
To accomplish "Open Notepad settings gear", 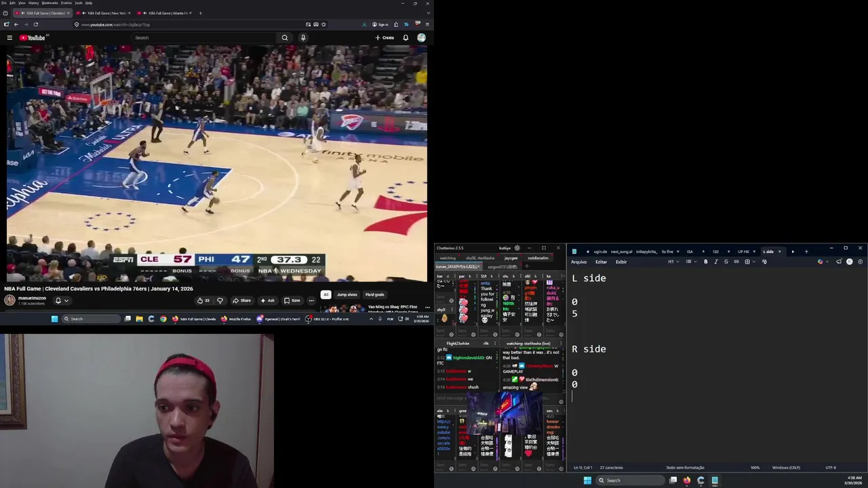I will point(861,262).
